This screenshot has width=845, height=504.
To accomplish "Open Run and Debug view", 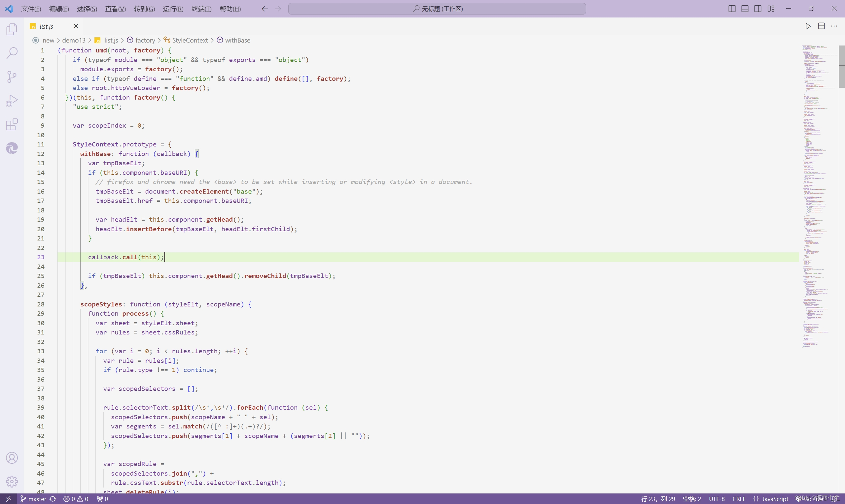I will (12, 101).
